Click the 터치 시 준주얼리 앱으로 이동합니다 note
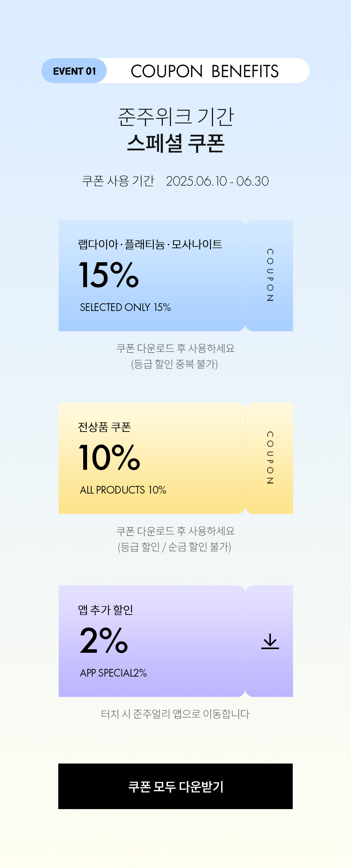 [x=175, y=714]
